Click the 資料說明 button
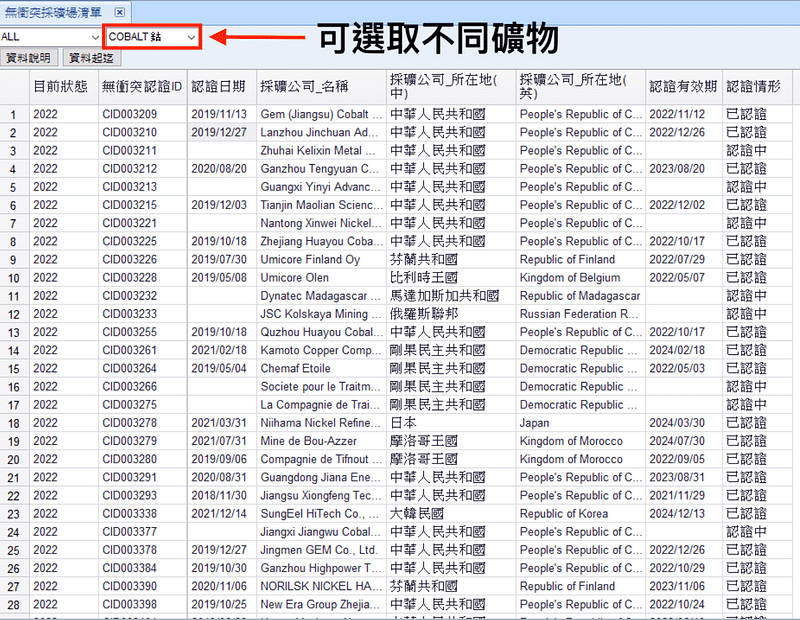800x620 pixels. pos(26,58)
